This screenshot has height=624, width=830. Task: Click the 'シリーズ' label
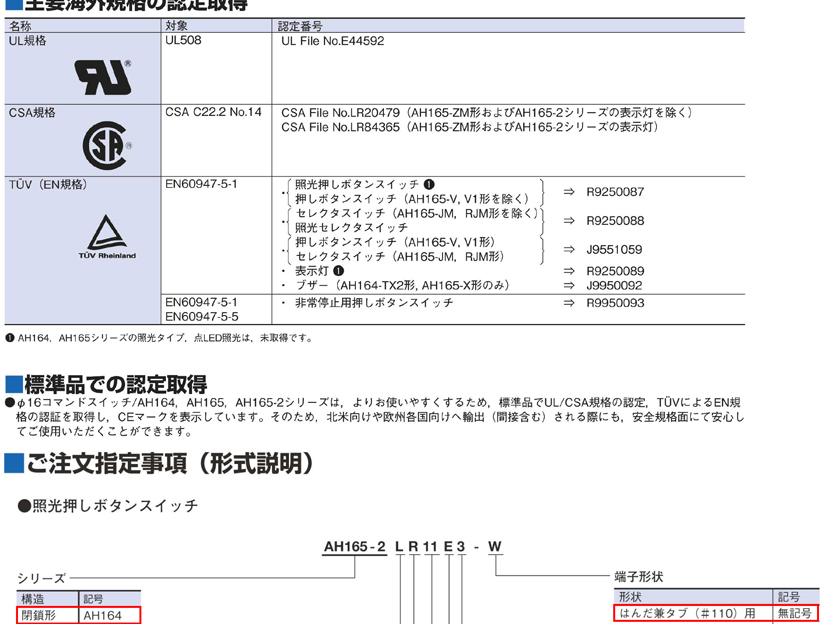point(41,578)
